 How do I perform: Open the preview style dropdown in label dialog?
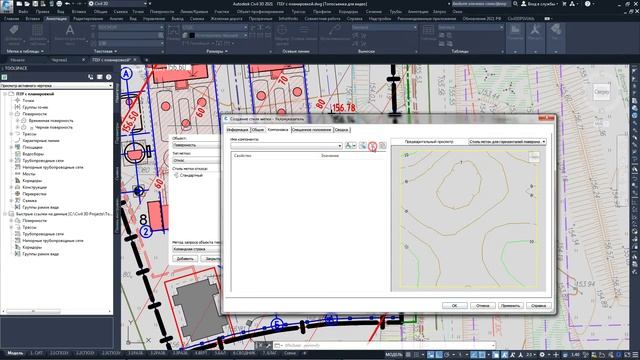tap(507, 142)
